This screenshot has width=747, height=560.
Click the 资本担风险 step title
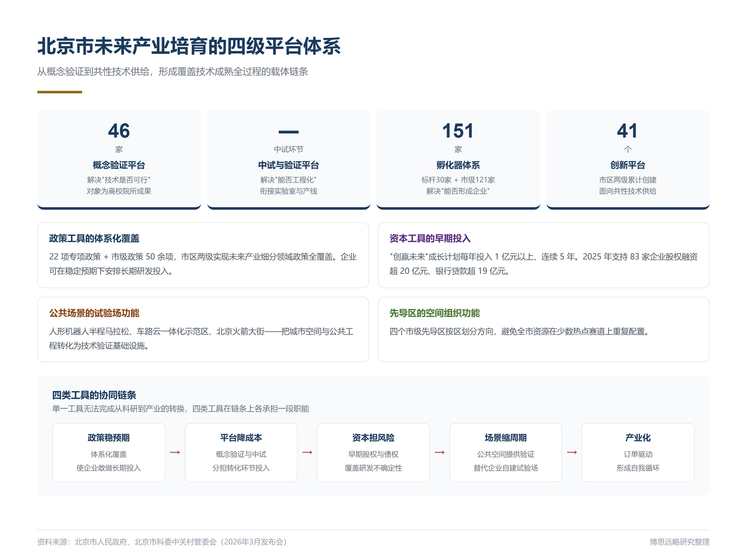point(374,438)
